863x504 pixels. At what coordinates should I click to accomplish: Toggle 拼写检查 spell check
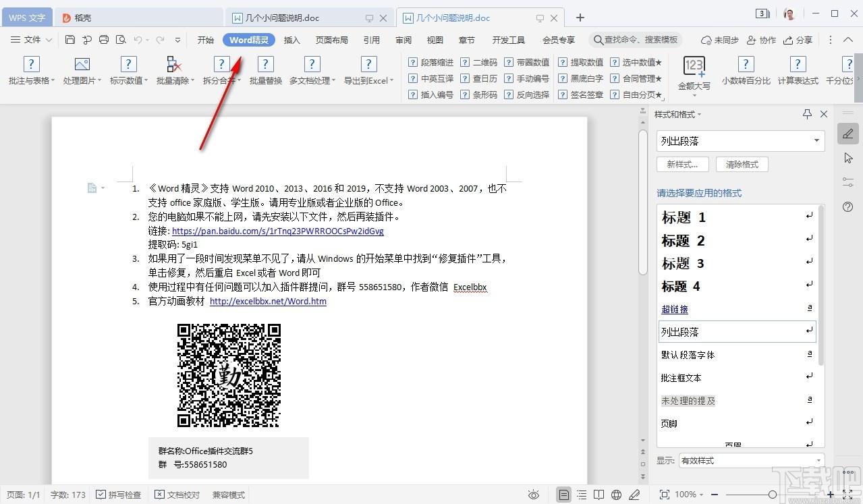tap(119, 495)
